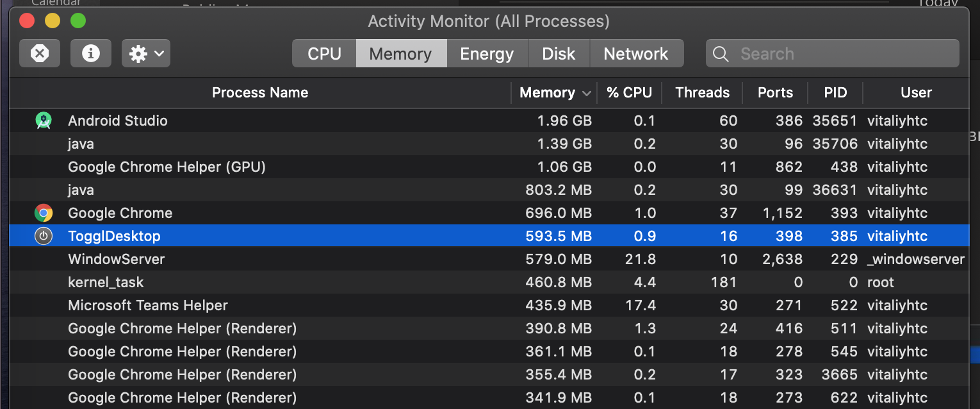The height and width of the screenshot is (409, 980).
Task: Sort by the PID column header
Action: [835, 92]
